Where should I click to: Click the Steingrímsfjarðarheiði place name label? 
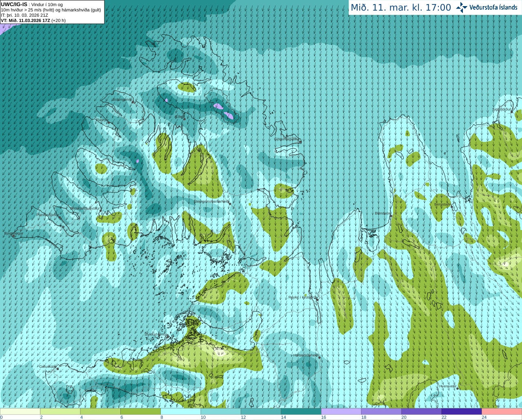coord(211,201)
